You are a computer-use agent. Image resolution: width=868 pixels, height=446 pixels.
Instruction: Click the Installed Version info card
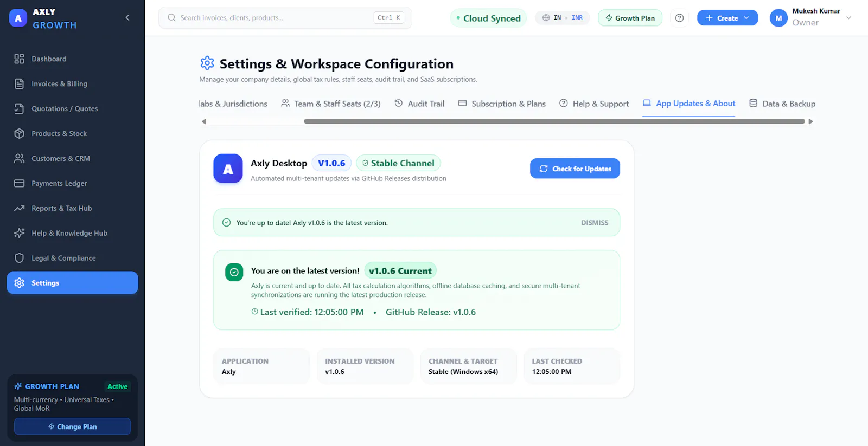pyautogui.click(x=365, y=366)
